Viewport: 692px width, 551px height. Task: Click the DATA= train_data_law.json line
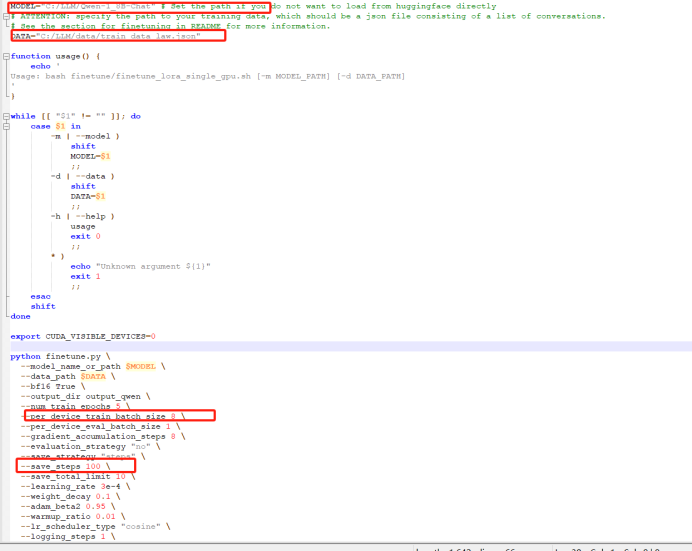click(106, 36)
